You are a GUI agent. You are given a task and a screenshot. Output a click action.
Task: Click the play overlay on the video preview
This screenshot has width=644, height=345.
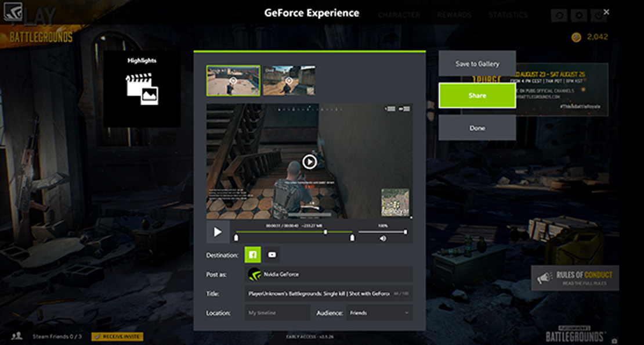[x=310, y=161]
